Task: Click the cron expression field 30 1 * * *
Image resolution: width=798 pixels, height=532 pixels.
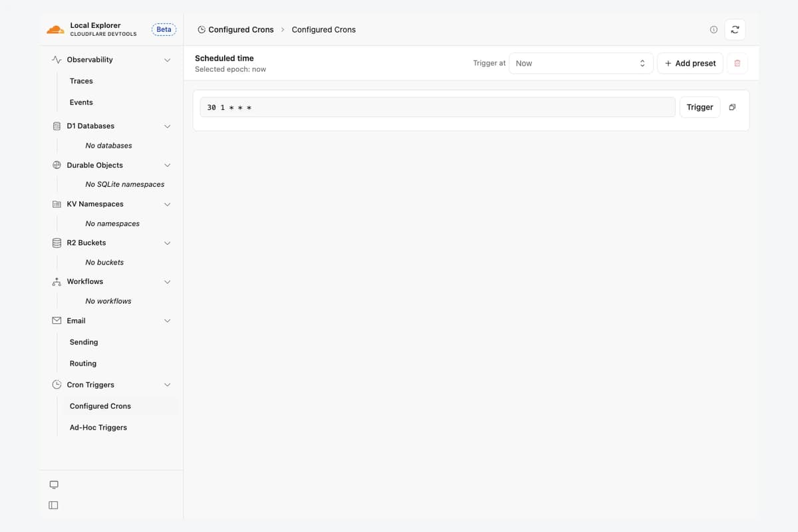Action: [x=438, y=107]
